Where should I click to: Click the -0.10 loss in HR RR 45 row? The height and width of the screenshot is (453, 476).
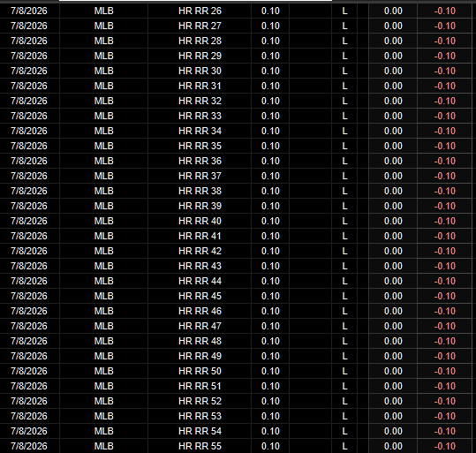[445, 296]
